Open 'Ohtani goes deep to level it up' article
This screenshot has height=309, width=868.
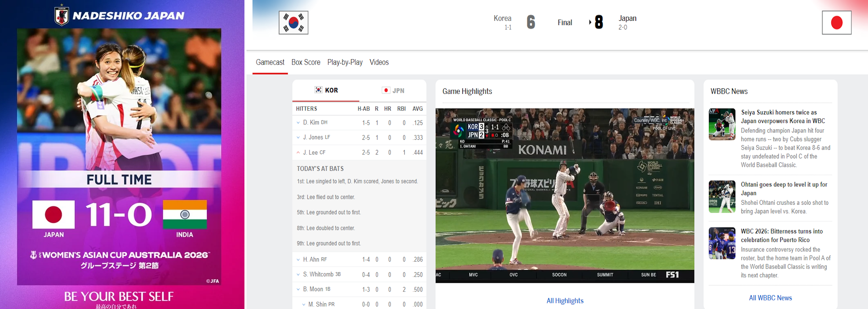pyautogui.click(x=784, y=189)
